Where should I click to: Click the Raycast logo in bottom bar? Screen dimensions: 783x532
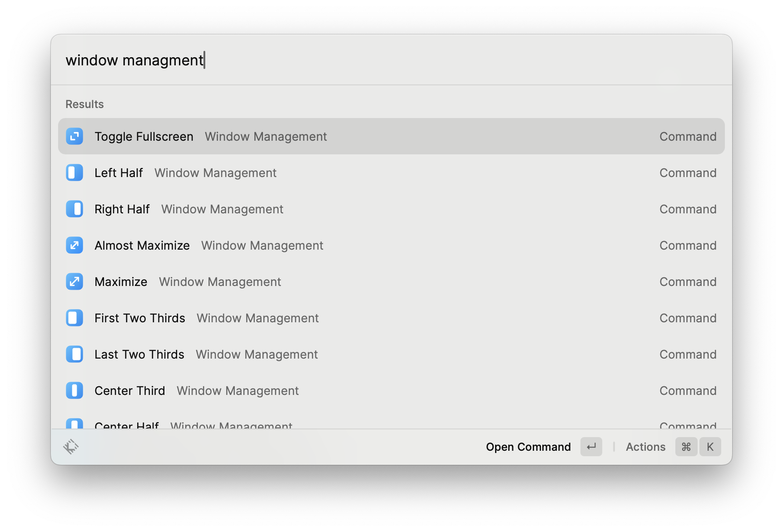[x=71, y=447]
